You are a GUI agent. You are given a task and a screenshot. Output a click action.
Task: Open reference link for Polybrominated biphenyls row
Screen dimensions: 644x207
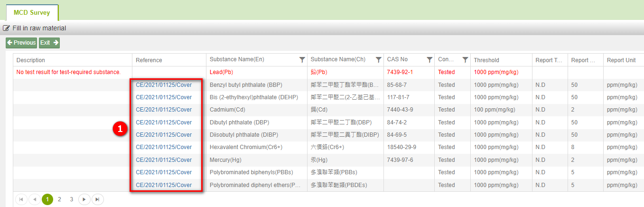164,172
